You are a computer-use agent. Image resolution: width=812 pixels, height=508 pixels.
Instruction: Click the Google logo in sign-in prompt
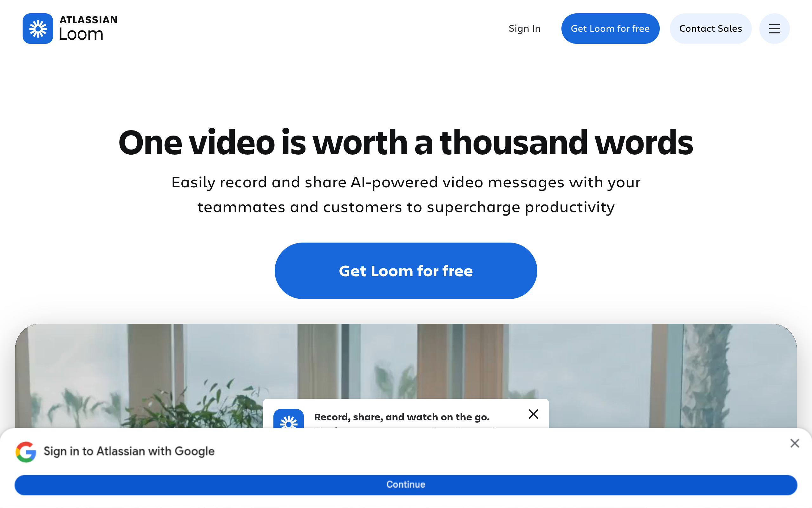click(26, 451)
